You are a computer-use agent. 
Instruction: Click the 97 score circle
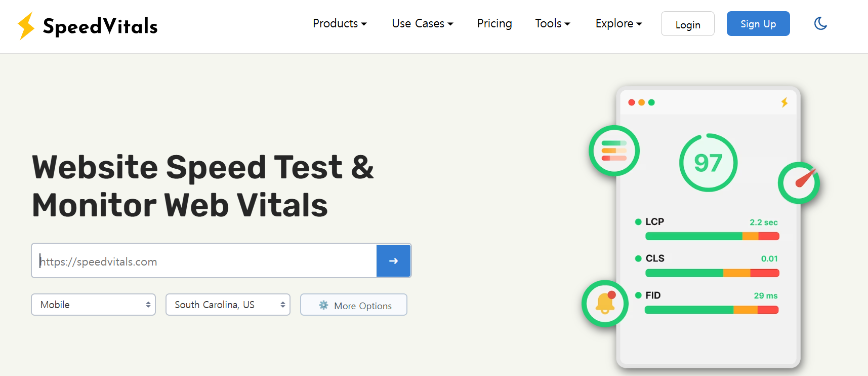pyautogui.click(x=708, y=163)
